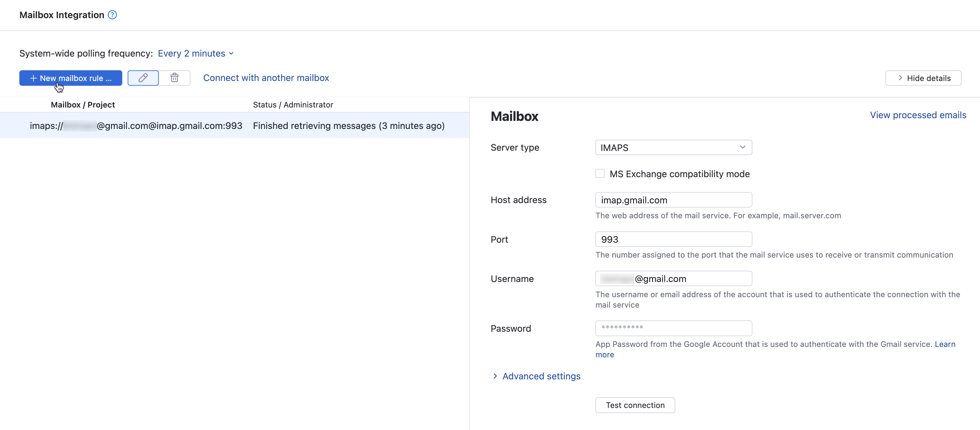The image size is (980, 430).
Task: Click the Host address input field
Action: point(673,200)
